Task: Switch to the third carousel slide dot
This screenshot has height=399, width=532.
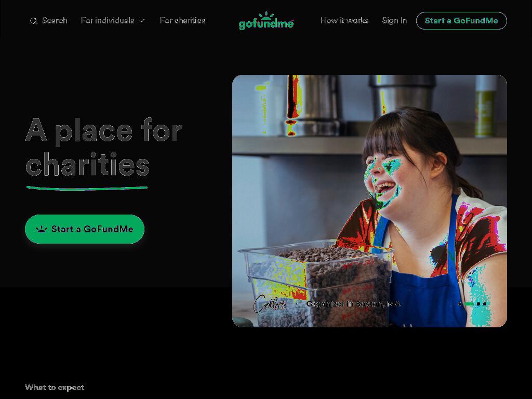Action: (x=478, y=304)
